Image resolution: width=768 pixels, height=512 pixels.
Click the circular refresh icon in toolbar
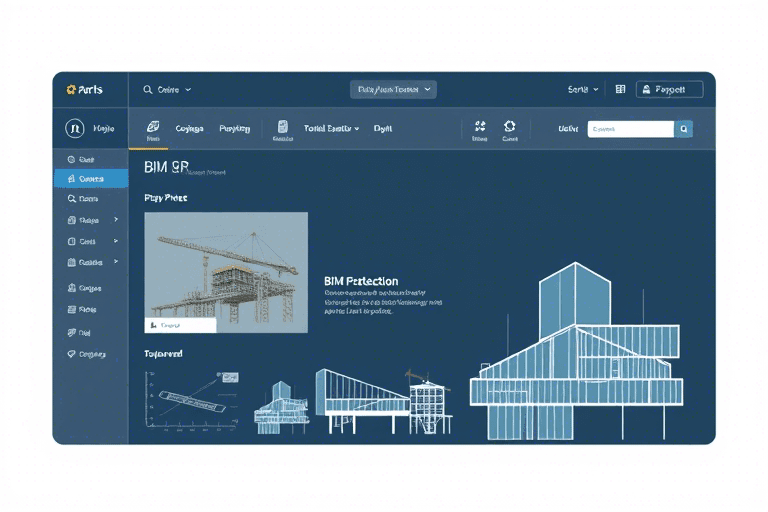(509, 127)
